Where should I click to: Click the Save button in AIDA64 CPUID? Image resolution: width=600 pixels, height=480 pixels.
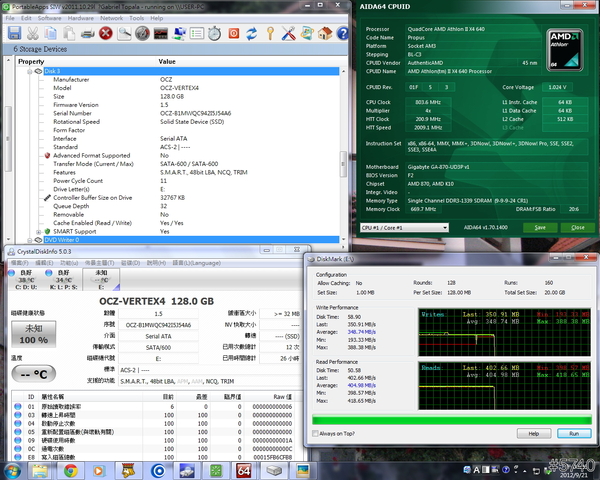540,227
